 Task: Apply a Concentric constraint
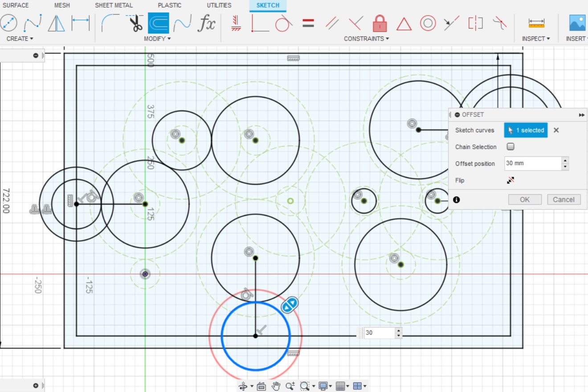427,23
